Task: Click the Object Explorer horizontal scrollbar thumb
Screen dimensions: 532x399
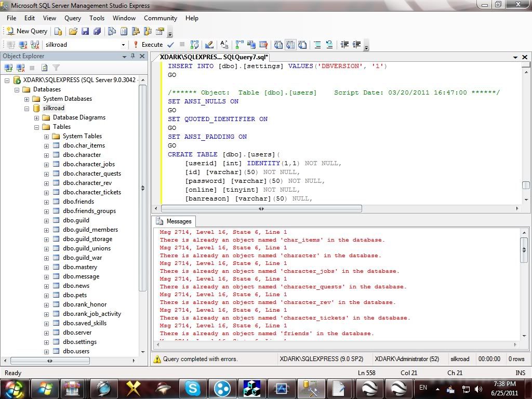Action: pyautogui.click(x=50, y=361)
